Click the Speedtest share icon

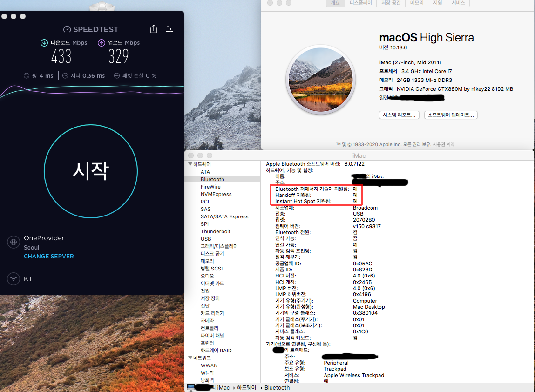pyautogui.click(x=154, y=29)
